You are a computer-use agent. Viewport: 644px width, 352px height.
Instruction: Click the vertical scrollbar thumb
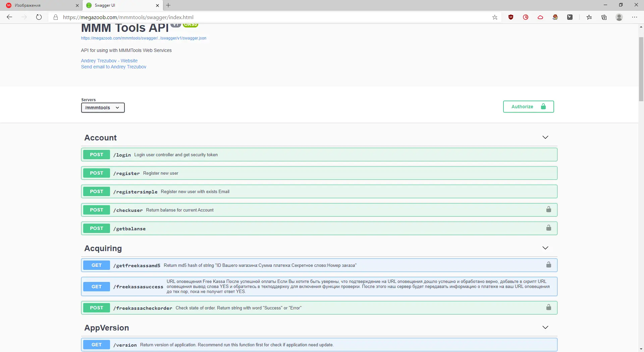pos(641,69)
